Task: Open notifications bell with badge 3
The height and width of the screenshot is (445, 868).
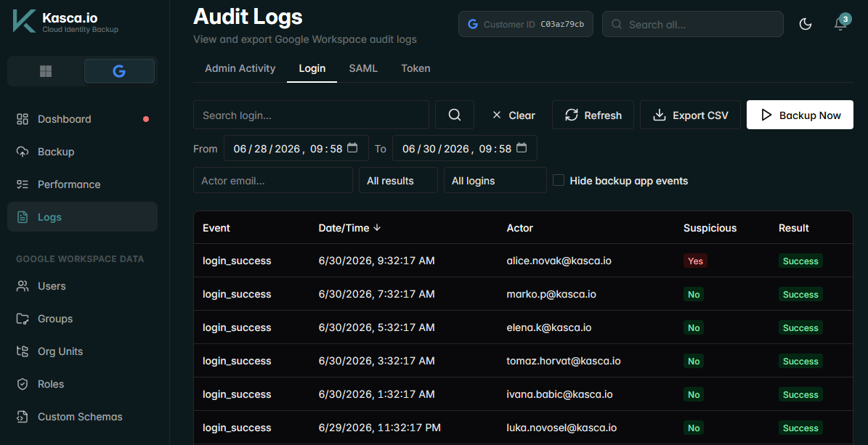Action: click(x=840, y=24)
